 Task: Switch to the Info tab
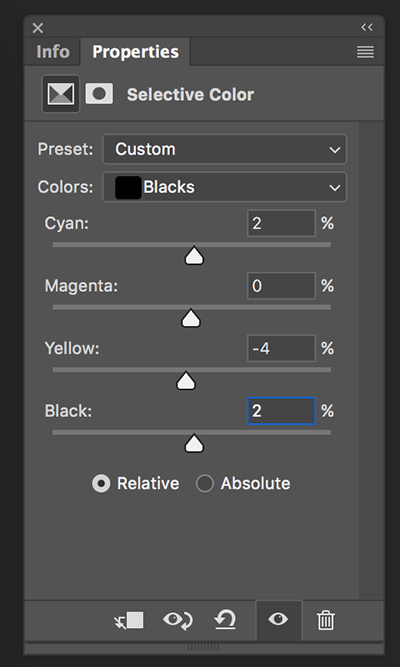(53, 52)
